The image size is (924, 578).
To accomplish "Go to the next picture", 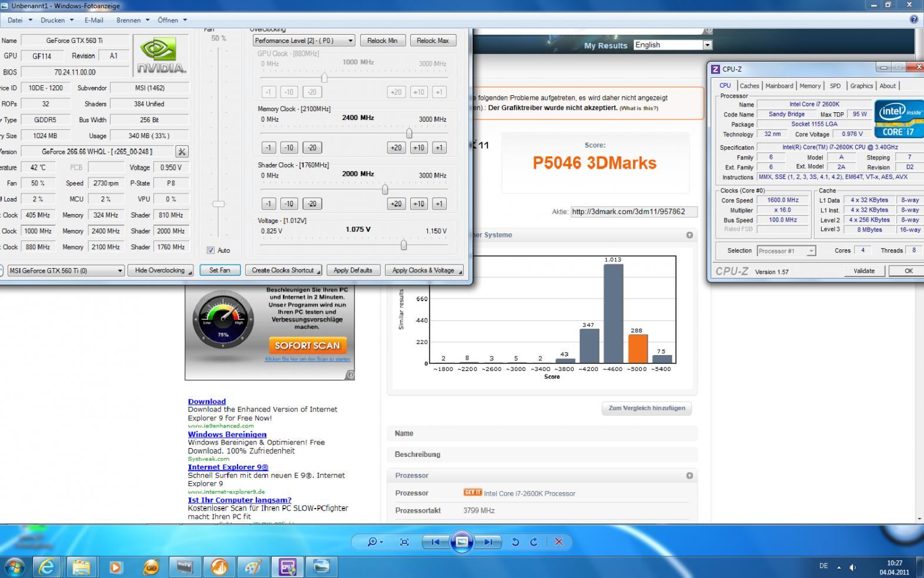I will [488, 542].
